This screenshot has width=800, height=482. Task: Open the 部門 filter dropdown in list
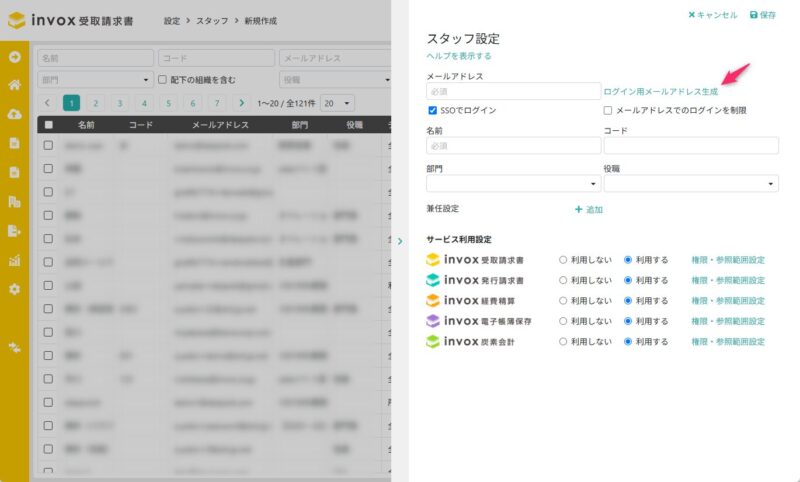tap(95, 80)
